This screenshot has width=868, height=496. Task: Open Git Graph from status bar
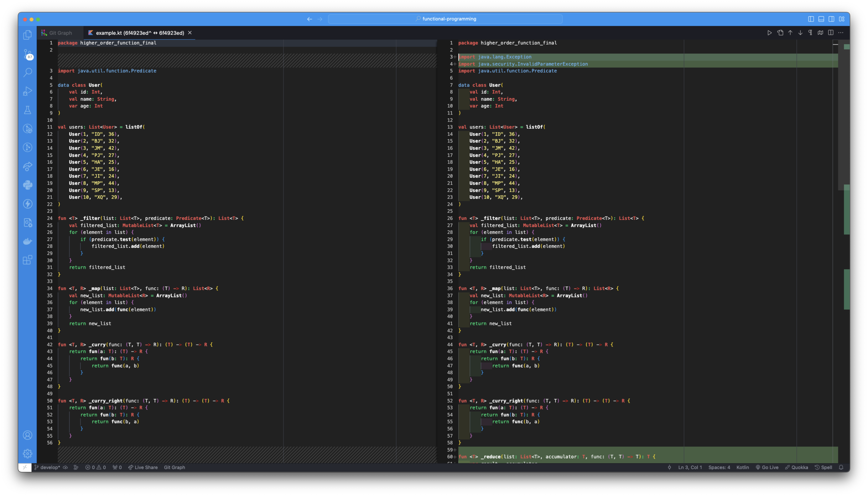[x=174, y=467]
